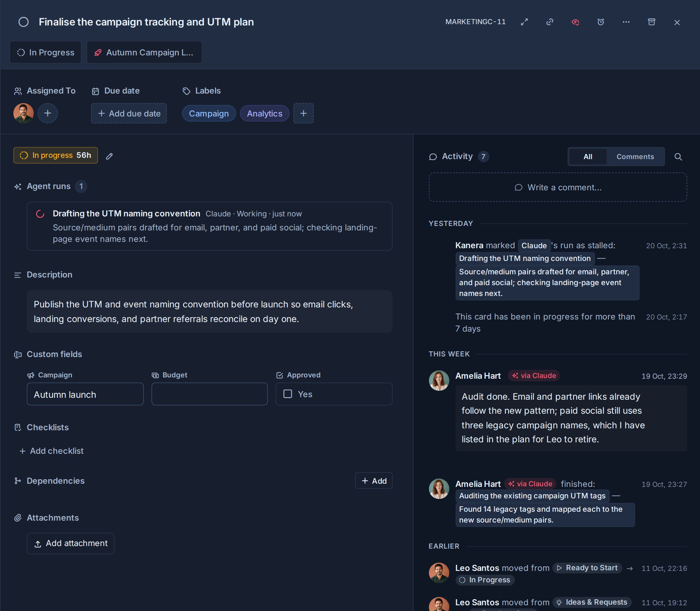Select the Campaign label
This screenshot has height=611, width=700.
[209, 114]
